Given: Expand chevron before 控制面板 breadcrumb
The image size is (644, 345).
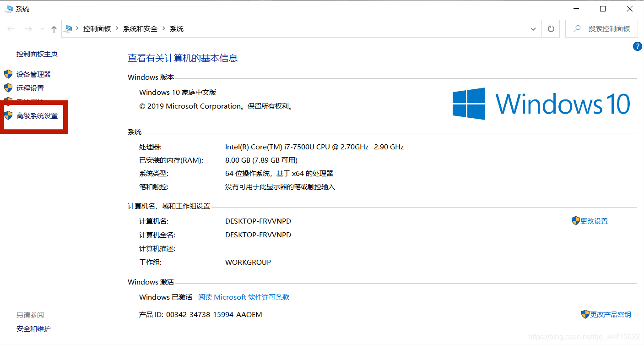Looking at the screenshot, I should tap(77, 28).
